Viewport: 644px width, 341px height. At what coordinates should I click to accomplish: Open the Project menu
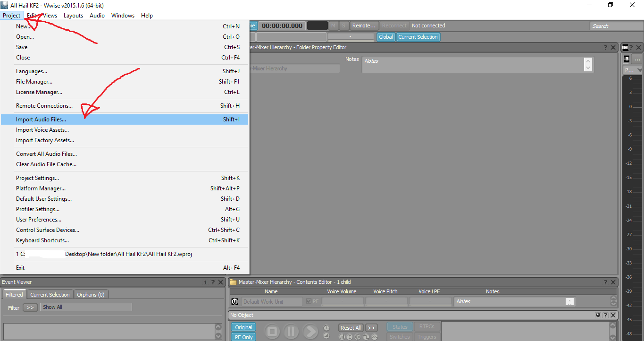[x=11, y=16]
